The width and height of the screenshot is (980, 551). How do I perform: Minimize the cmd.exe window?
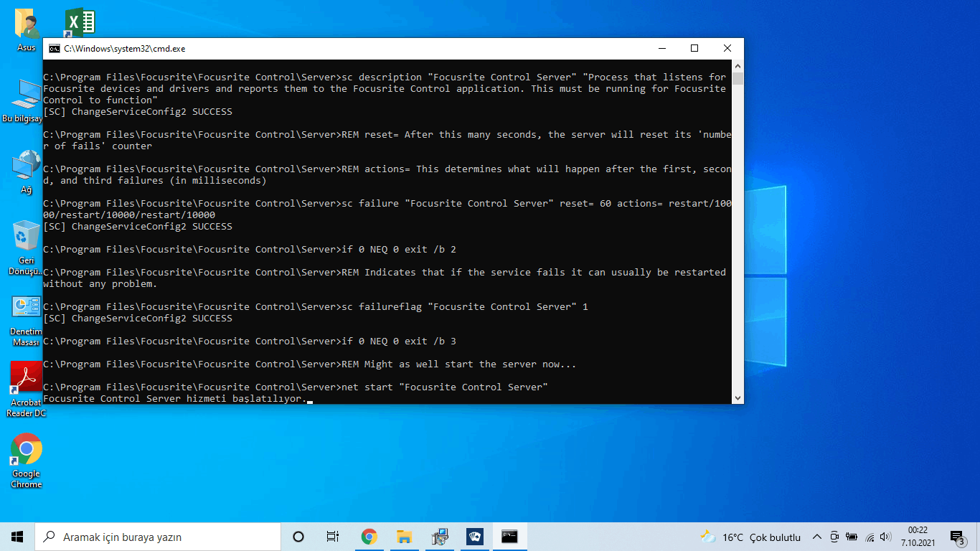[661, 49]
